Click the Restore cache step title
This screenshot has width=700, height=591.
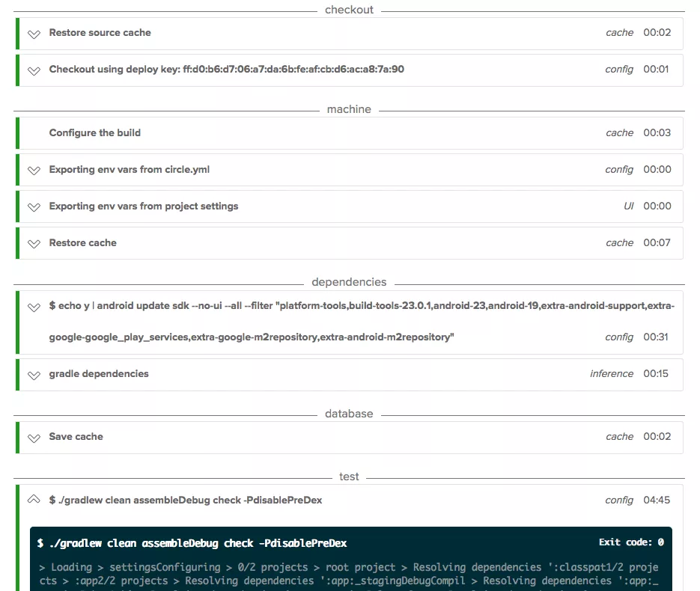(82, 243)
